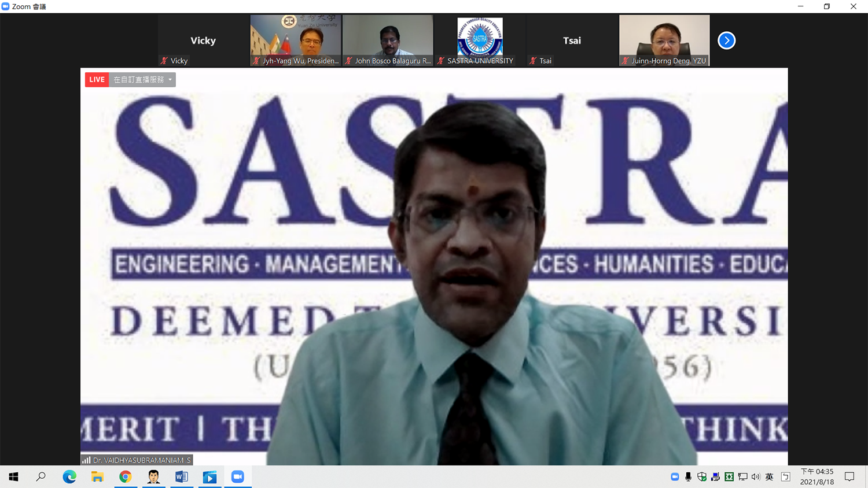Click the green square tray icon

pos(729,477)
